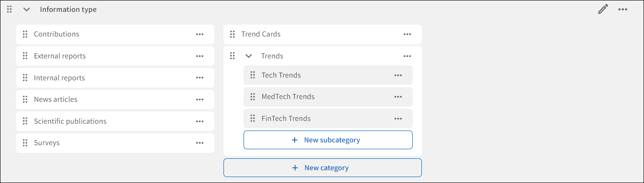Click the pencil edit icon for Information type
The height and width of the screenshot is (183, 644).
pos(603,9)
